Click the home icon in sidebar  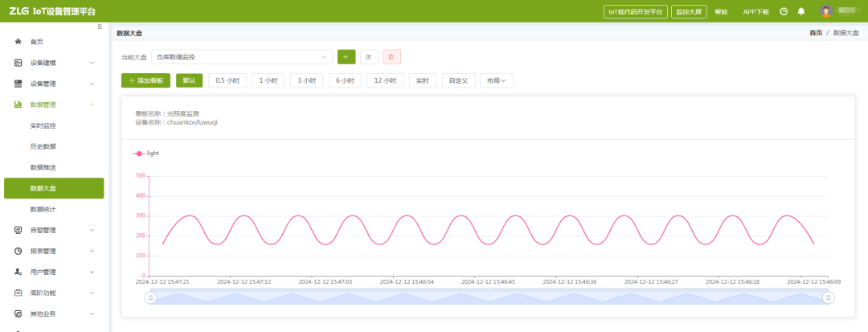(x=18, y=41)
